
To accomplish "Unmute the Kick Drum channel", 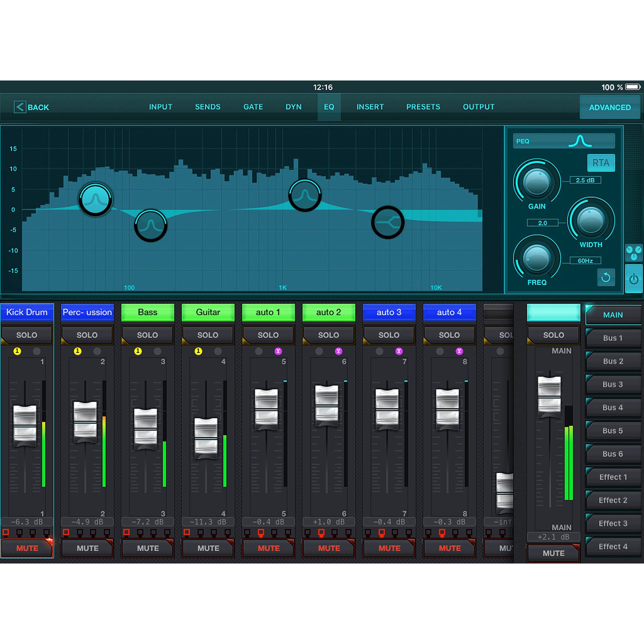I will (x=28, y=548).
